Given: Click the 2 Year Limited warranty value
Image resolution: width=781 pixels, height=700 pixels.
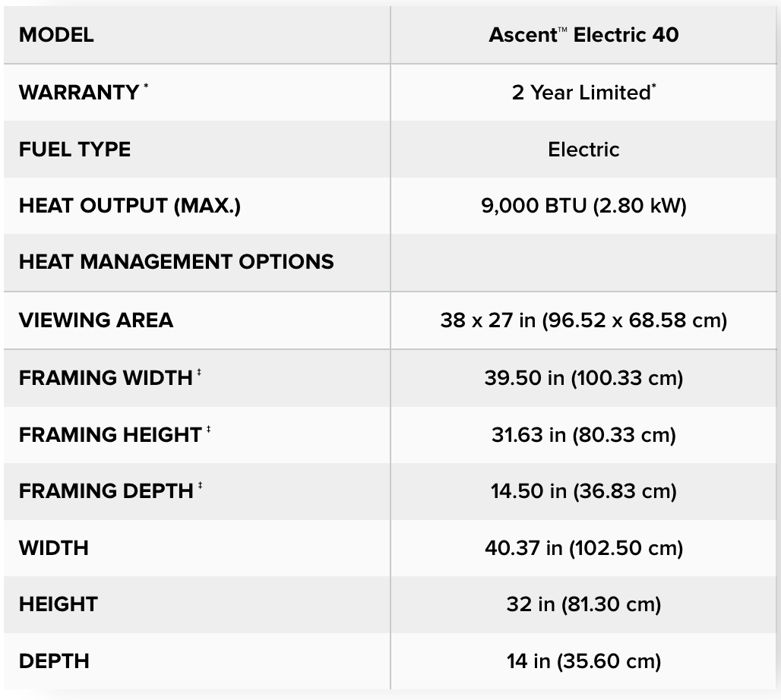Looking at the screenshot, I should (x=583, y=93).
